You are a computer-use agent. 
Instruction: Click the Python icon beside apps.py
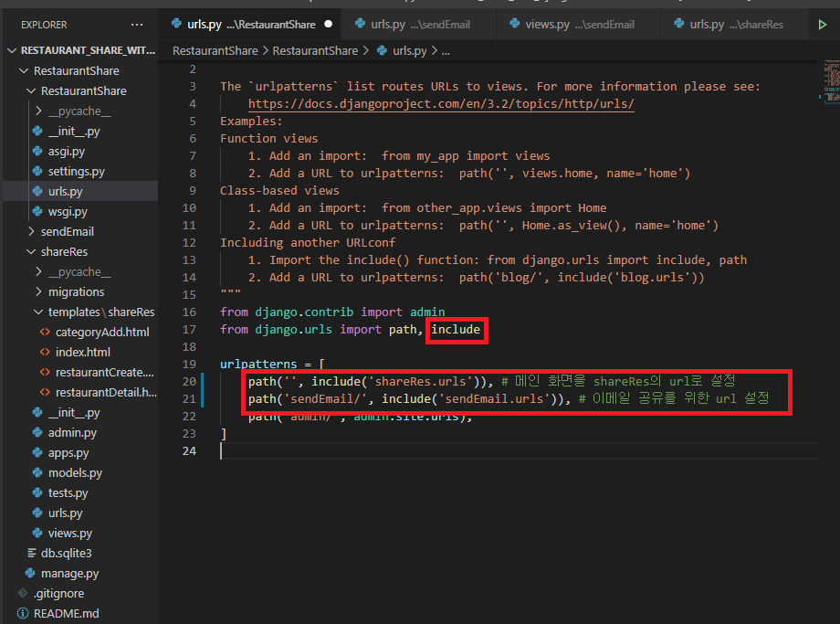coord(37,453)
